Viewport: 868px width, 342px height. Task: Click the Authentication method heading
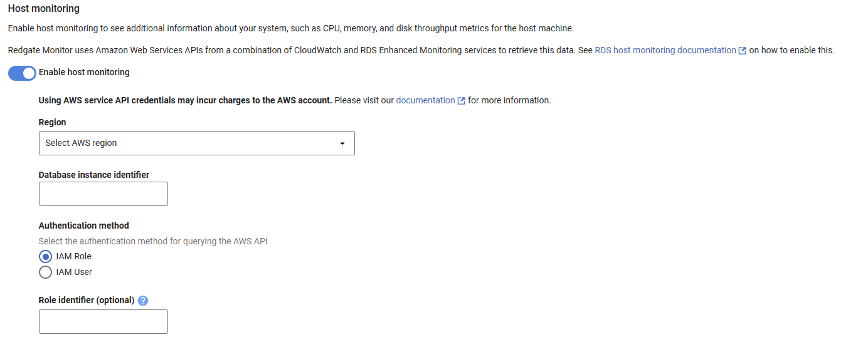(x=84, y=225)
